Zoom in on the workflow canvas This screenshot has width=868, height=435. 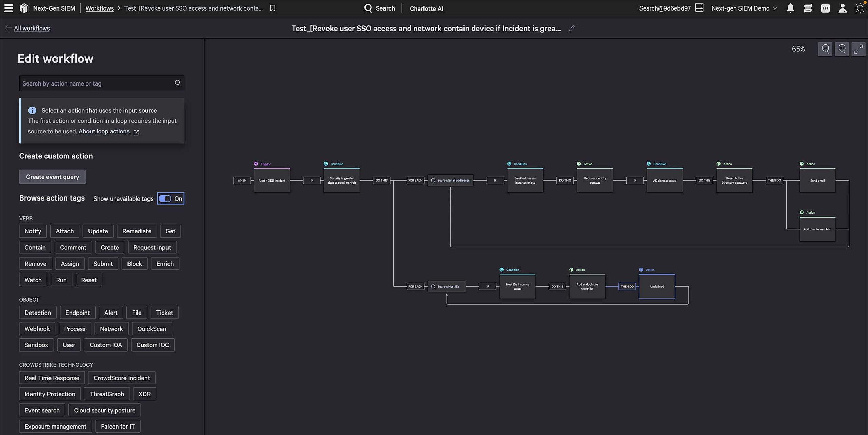pos(842,49)
